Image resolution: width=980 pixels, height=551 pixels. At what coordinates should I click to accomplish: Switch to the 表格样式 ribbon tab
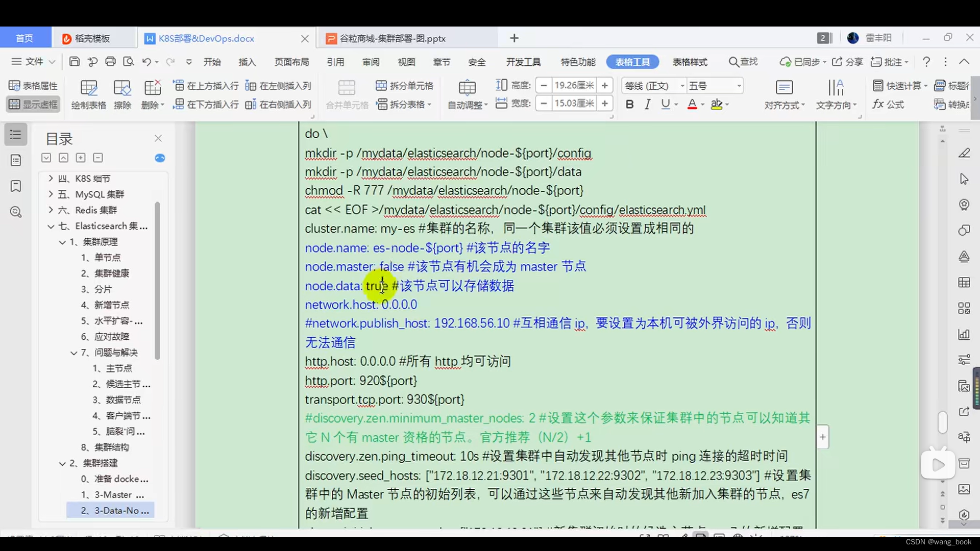690,62
